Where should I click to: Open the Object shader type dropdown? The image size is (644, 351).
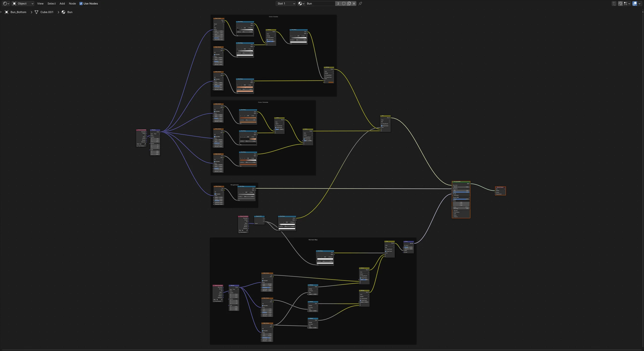tap(23, 4)
